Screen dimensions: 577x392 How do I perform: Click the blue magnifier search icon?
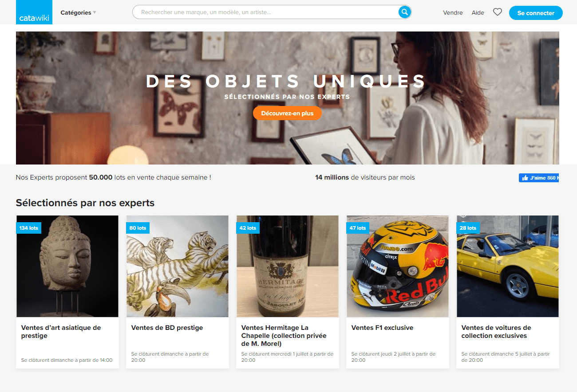click(404, 12)
